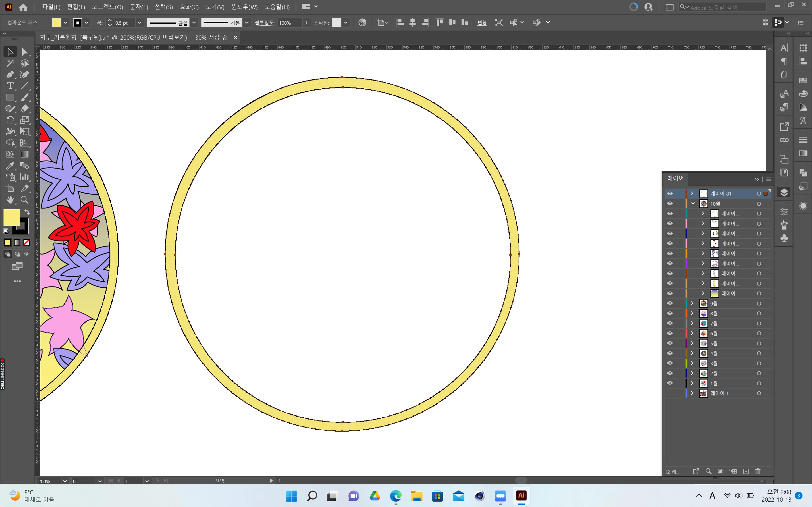The image size is (812, 507).
Task: Click the delete layer trash icon
Action: (x=758, y=472)
